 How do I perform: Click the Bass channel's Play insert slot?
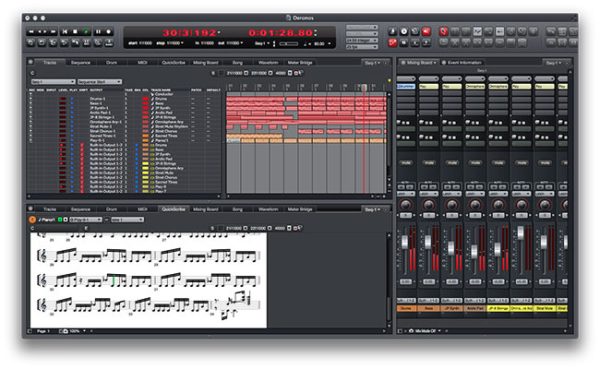click(x=429, y=87)
